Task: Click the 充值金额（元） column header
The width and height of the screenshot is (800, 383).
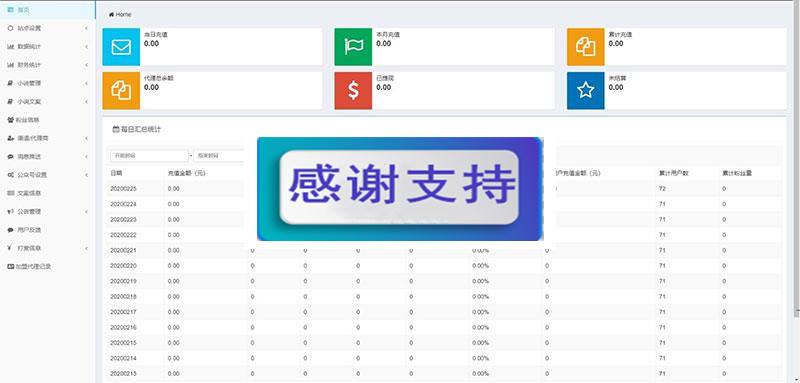Action: coord(186,173)
